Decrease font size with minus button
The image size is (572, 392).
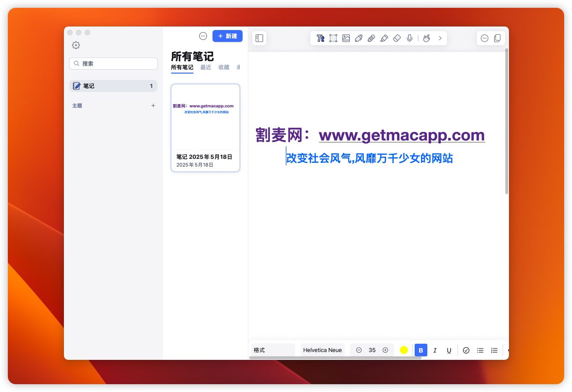coord(359,350)
